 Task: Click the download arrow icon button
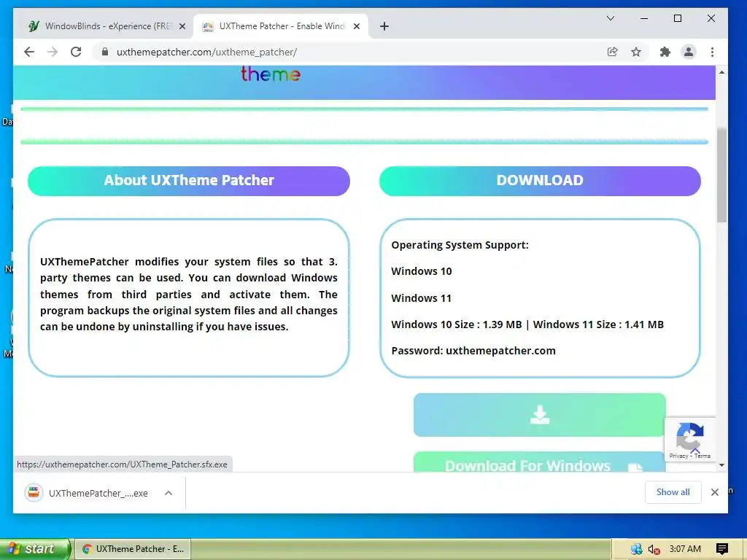click(540, 415)
